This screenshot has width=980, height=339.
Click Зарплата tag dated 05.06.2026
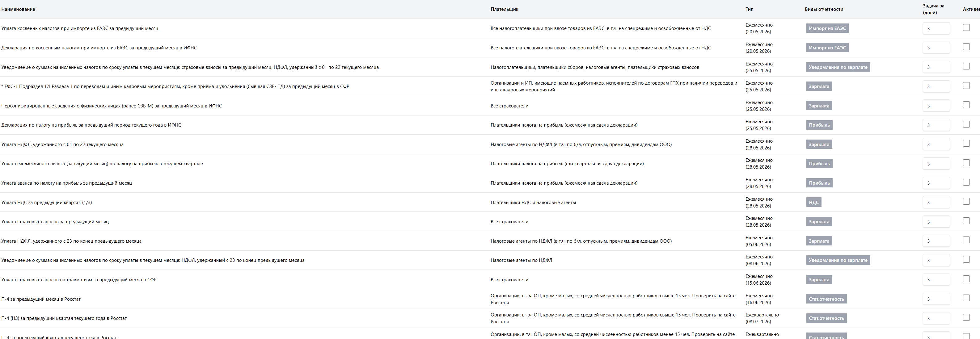click(x=819, y=241)
